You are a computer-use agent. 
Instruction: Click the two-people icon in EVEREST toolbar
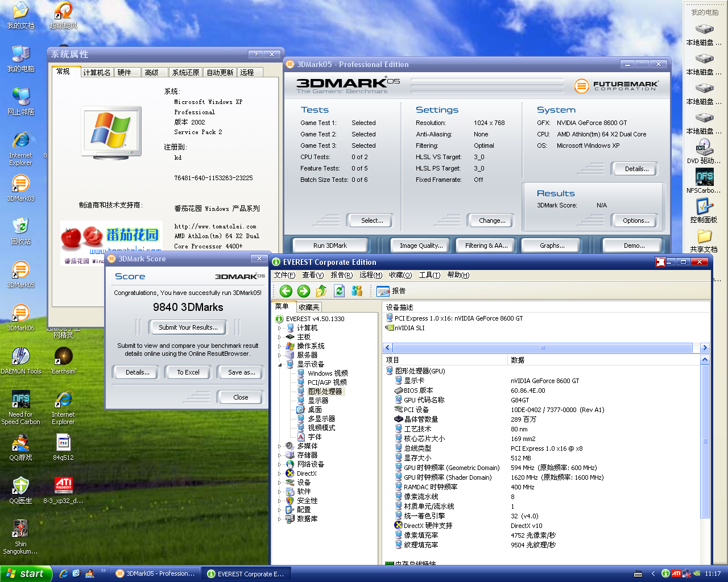(x=357, y=291)
